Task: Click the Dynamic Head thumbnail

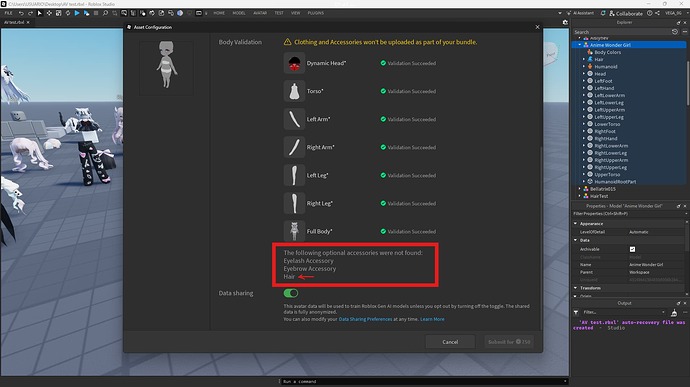Action: pos(294,63)
